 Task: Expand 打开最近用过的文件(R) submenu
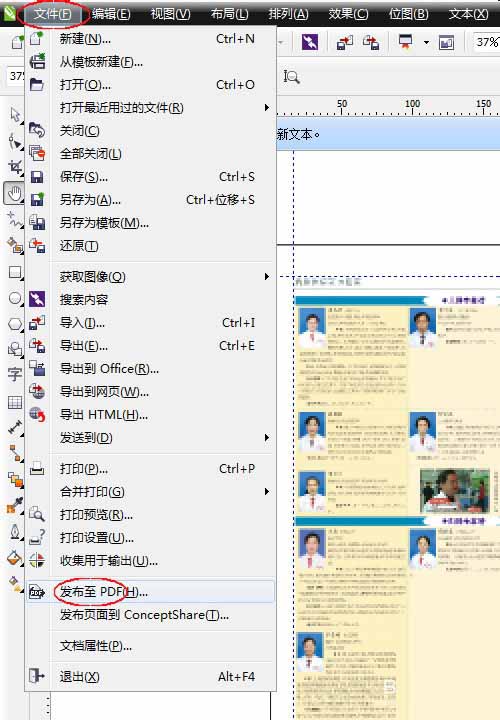coord(151,107)
